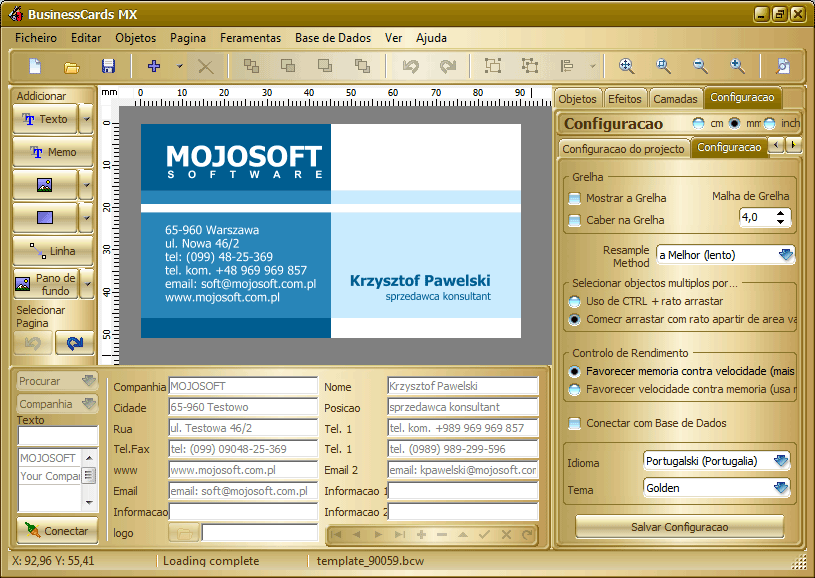
Task: Open the Procurar dropdown
Action: coord(57,380)
